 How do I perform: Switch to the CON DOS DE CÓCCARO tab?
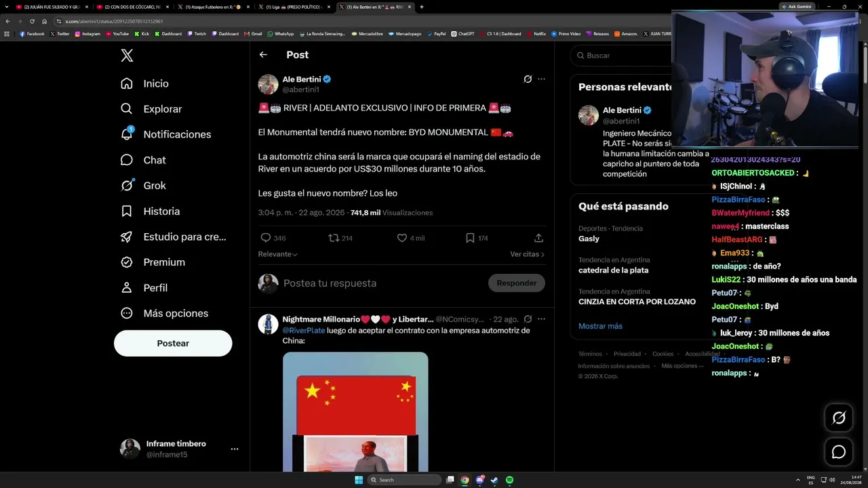[133, 7]
